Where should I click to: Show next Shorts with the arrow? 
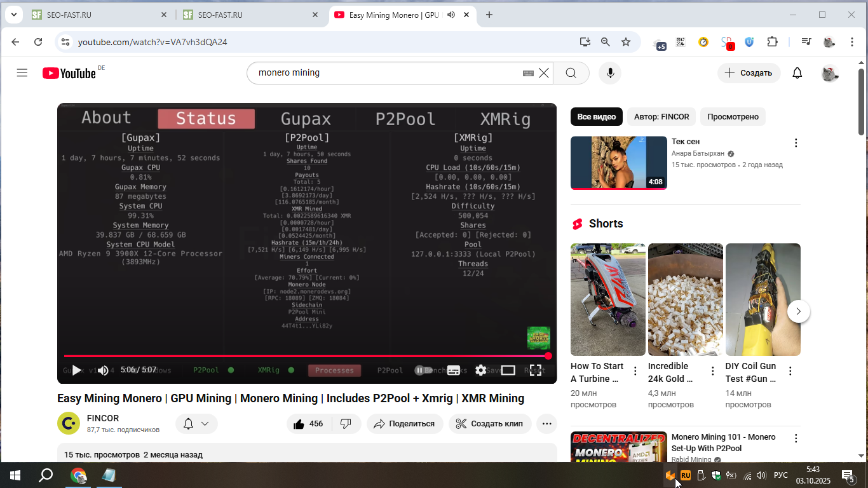(799, 312)
